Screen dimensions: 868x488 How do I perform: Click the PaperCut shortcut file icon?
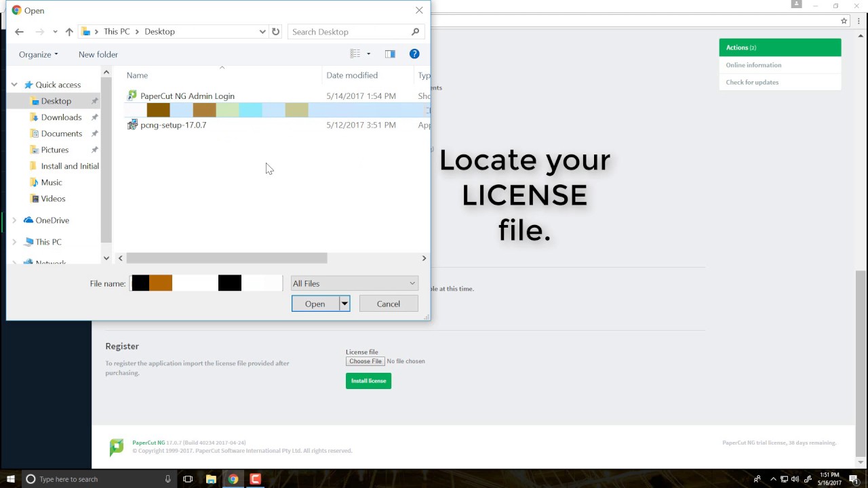[132, 96]
